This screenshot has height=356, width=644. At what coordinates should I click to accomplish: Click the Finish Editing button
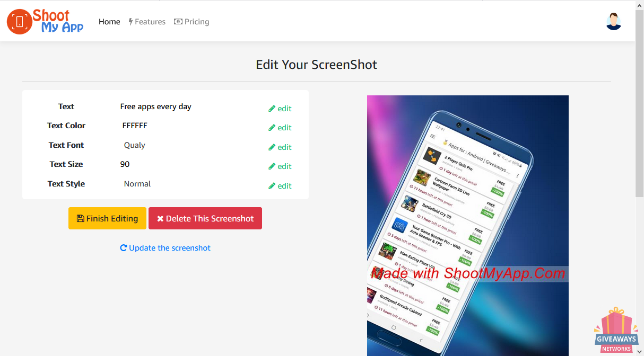107,218
